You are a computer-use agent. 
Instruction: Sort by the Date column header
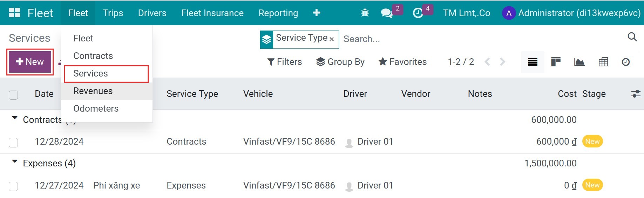coord(44,94)
